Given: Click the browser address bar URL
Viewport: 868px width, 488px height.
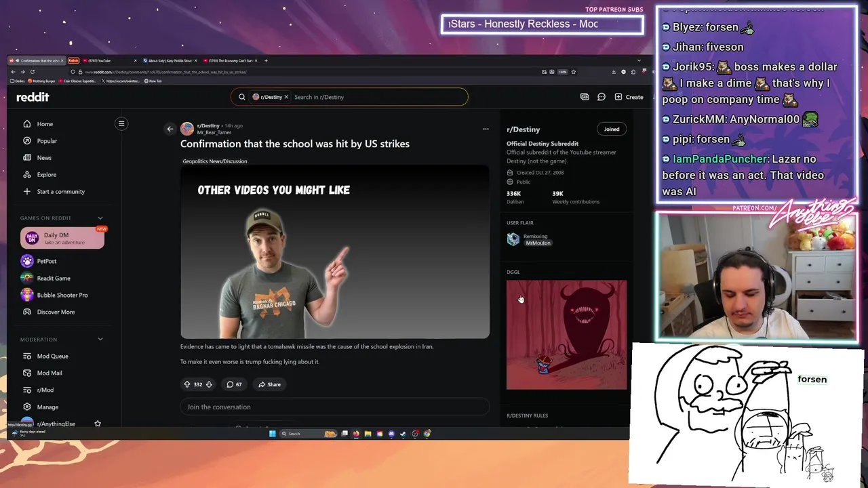Looking at the screenshot, I should tap(165, 72).
